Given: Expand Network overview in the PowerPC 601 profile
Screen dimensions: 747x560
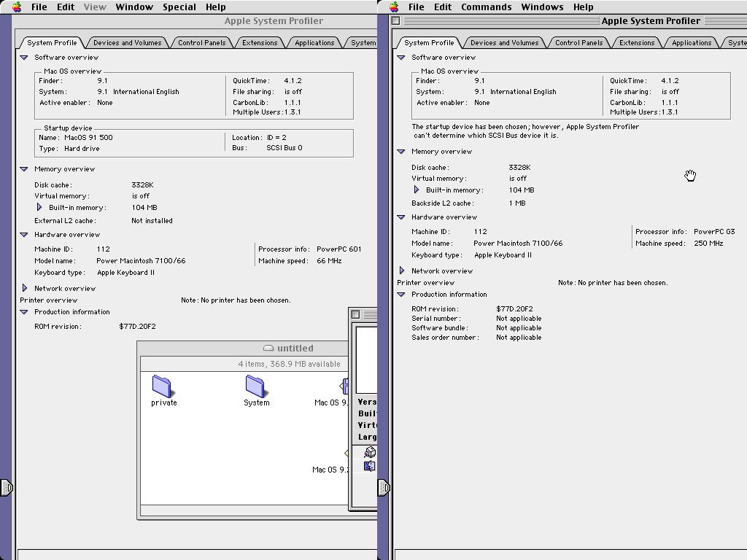Looking at the screenshot, I should pyautogui.click(x=24, y=289).
